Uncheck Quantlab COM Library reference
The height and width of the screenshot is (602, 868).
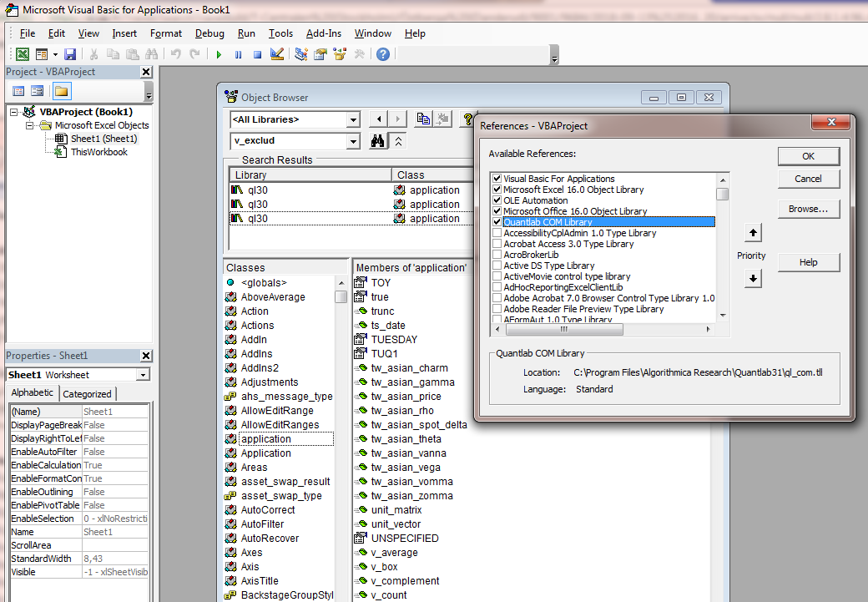[x=497, y=222]
